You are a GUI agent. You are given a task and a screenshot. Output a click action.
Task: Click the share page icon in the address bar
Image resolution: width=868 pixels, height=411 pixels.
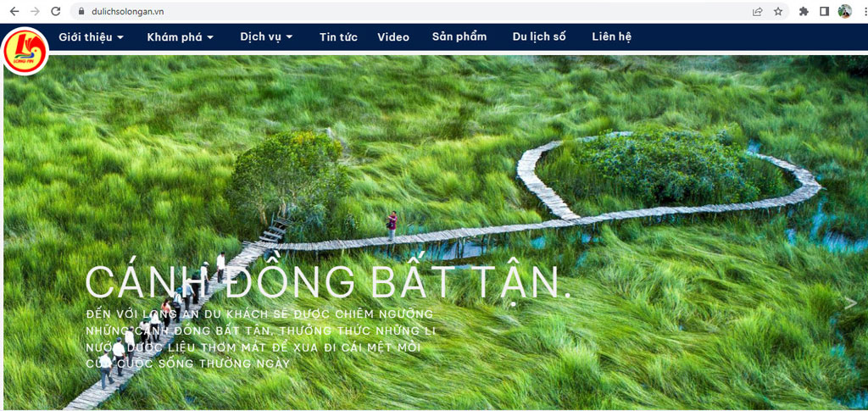coord(757,12)
